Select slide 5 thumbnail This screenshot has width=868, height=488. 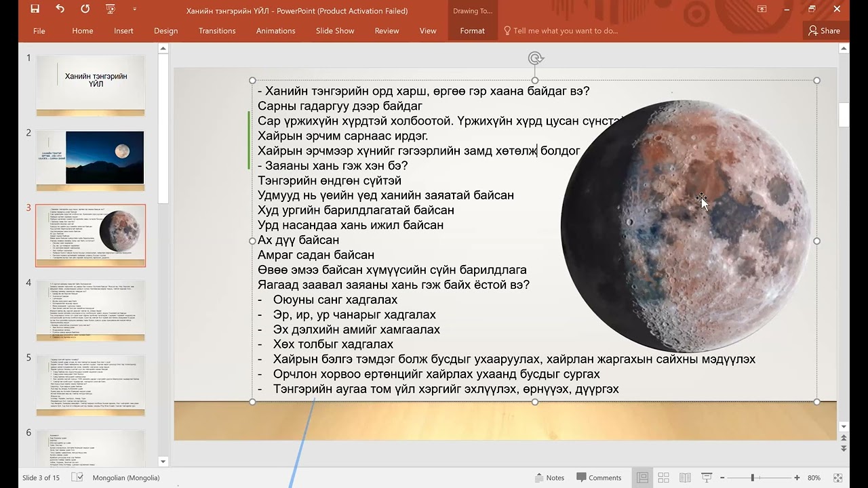coord(90,385)
